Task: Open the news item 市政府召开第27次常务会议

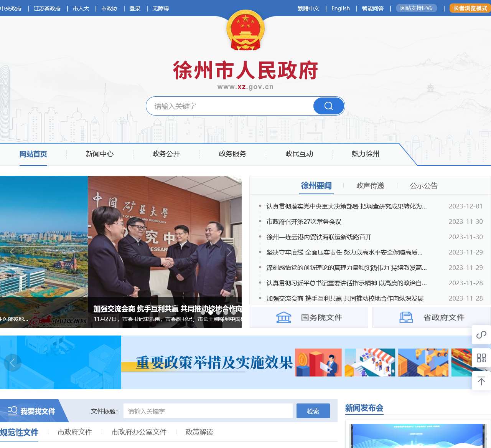Action: pos(305,222)
